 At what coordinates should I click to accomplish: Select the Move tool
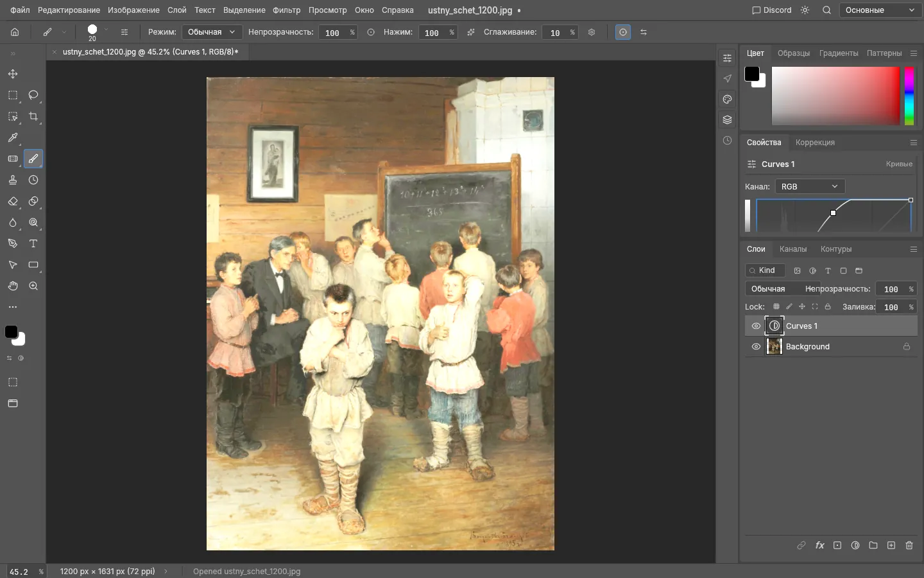pyautogui.click(x=13, y=74)
